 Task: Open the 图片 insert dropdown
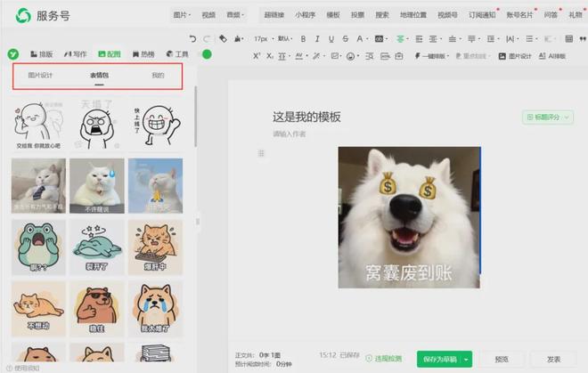point(182,15)
